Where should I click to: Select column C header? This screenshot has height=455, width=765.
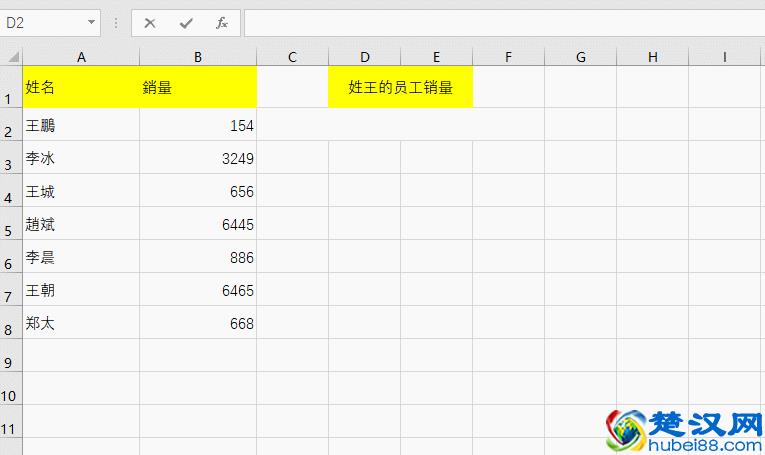(293, 57)
